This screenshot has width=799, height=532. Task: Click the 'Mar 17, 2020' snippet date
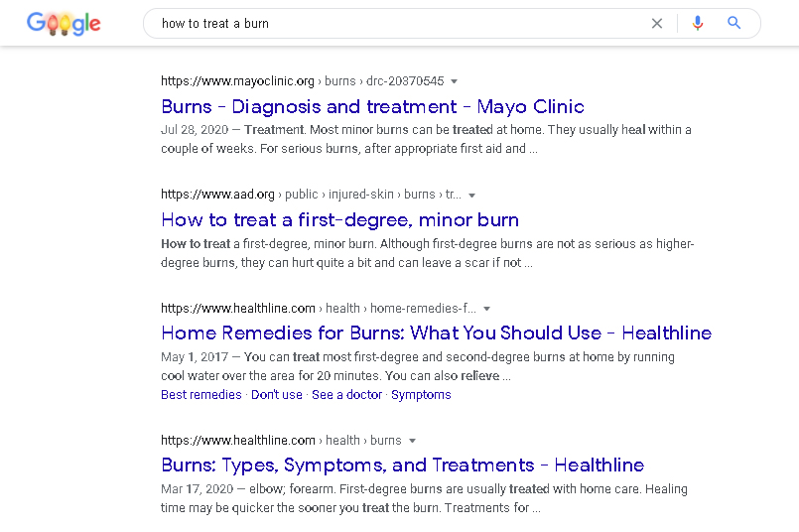click(198, 489)
